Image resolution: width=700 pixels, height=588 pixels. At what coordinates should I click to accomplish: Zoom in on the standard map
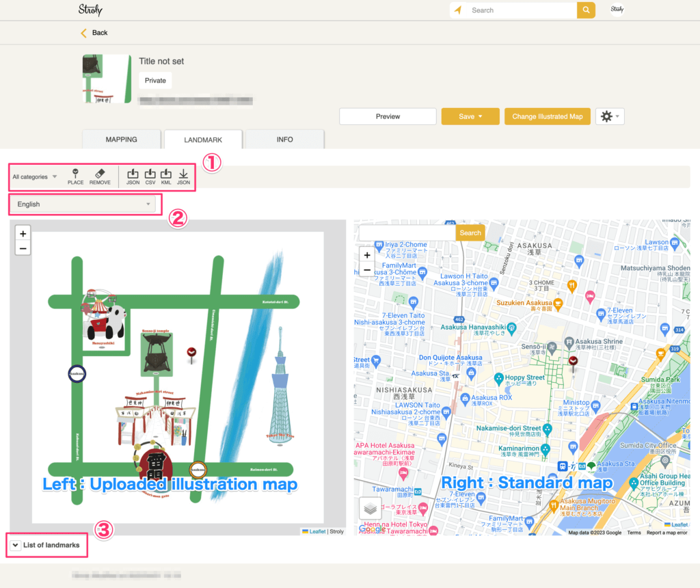(x=367, y=255)
